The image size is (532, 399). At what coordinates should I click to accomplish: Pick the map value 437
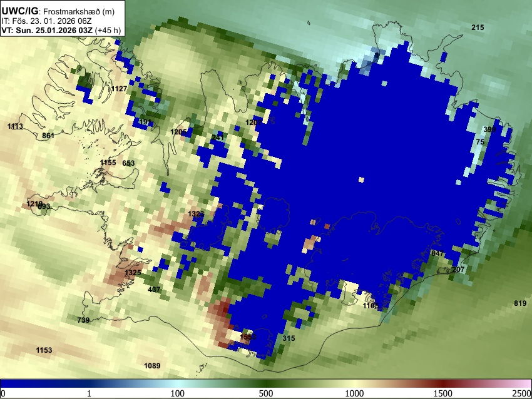coord(154,290)
